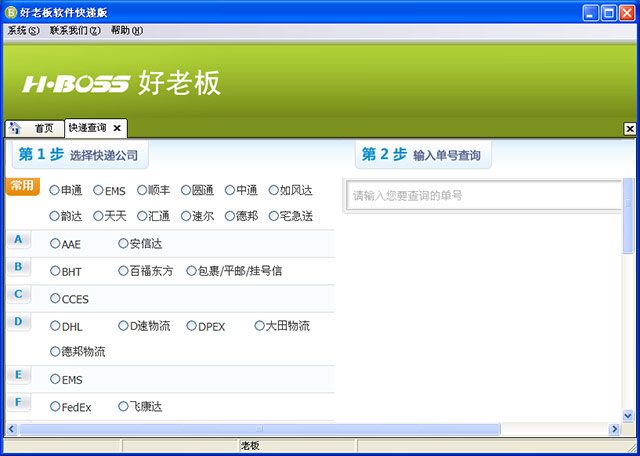
Task: Close the tab panel with the rightmost X button
Action: coord(630,129)
